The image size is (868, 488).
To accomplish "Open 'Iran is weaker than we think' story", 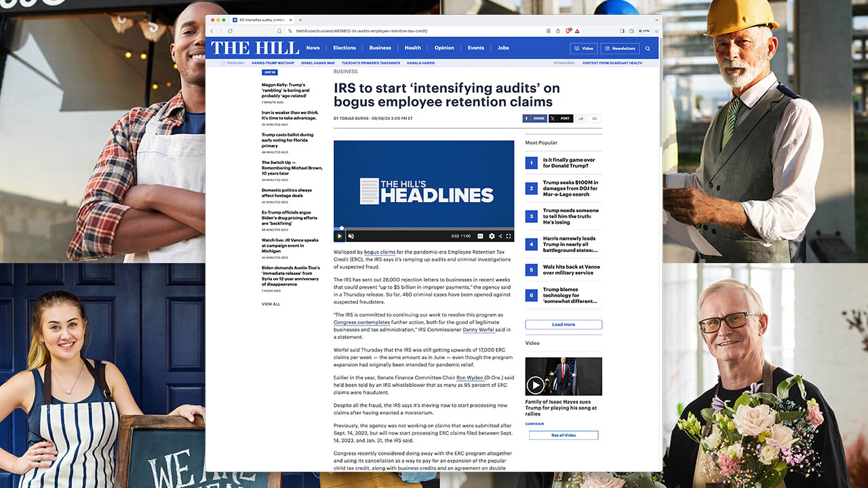I will 290,115.
